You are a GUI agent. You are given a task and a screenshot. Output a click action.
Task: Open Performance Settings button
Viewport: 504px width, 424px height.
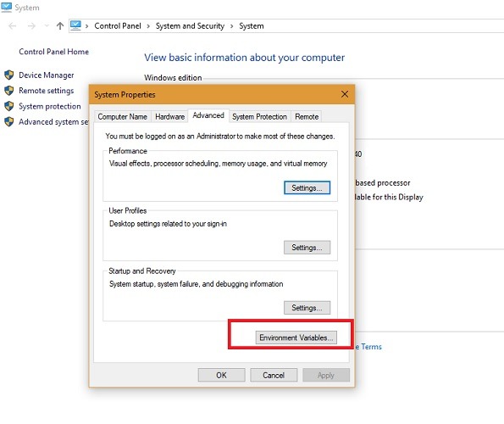click(x=307, y=188)
